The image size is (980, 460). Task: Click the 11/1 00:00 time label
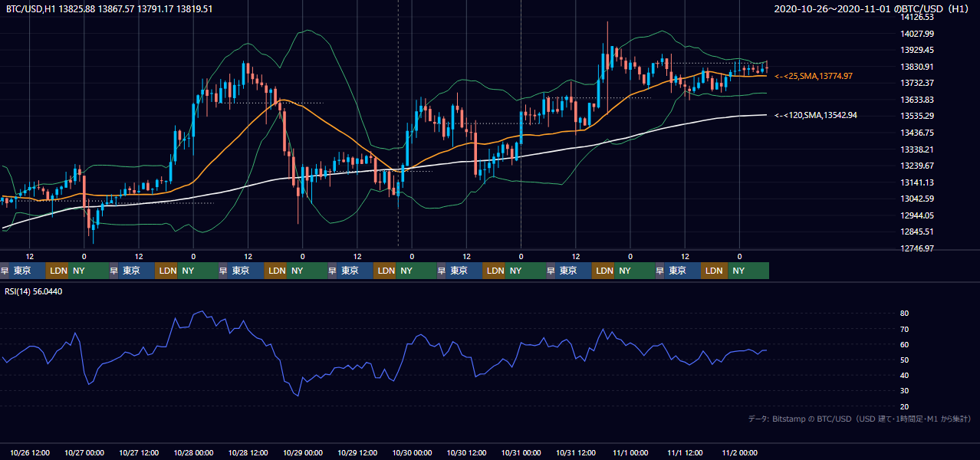630,452
